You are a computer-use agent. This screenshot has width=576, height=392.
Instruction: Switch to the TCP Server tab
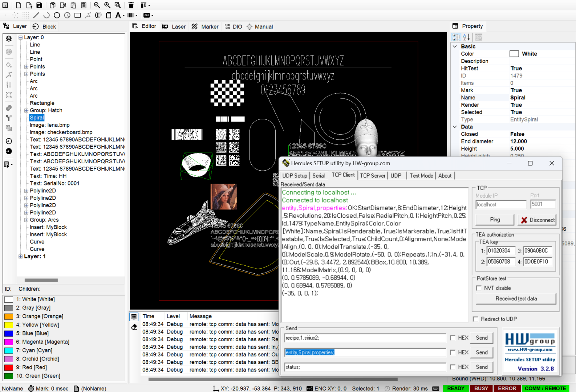coord(372,176)
